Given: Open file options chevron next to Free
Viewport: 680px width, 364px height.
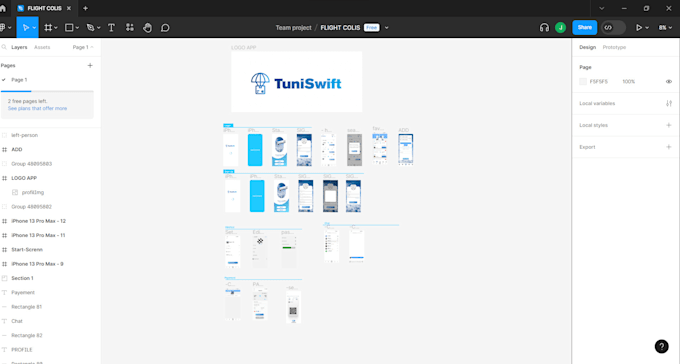Looking at the screenshot, I should 386,28.
